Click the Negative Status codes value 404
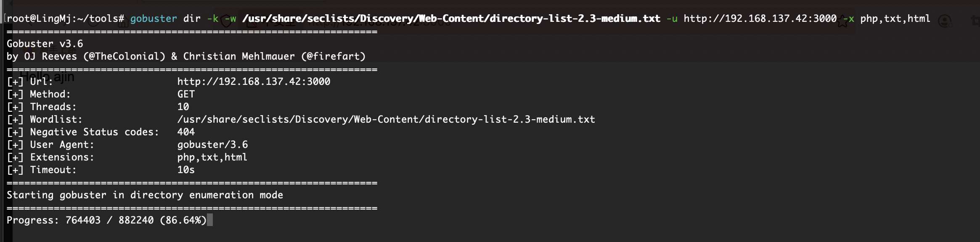The image size is (980, 242). click(x=186, y=132)
